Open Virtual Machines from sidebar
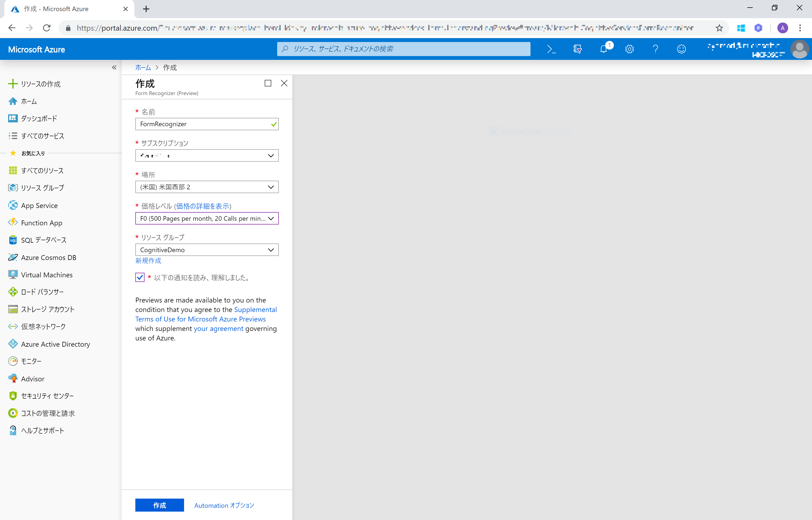Screen dimensions: 812x520 click(47, 275)
